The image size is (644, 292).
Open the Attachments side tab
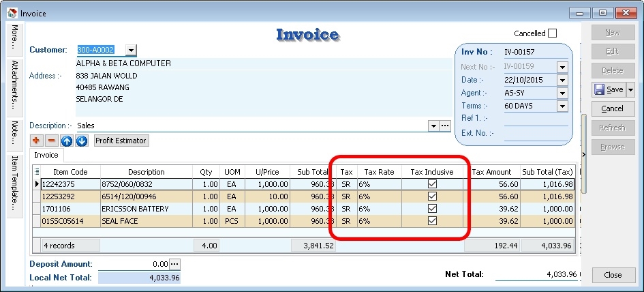[14, 86]
